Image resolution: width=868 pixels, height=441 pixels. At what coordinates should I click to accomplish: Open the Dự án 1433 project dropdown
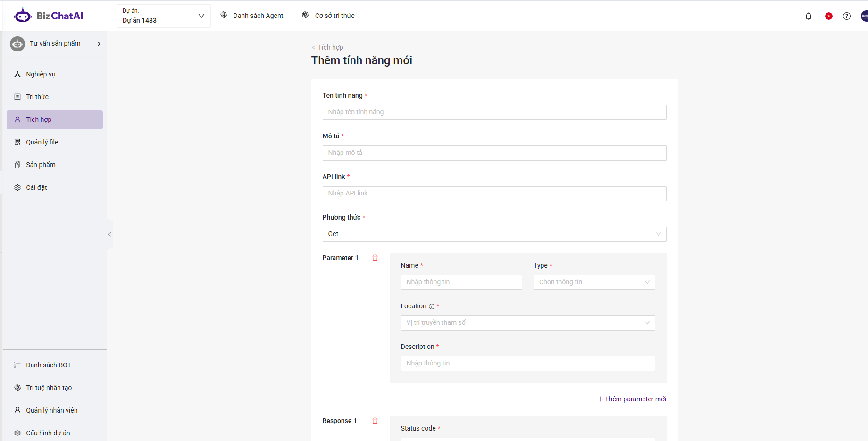pos(163,16)
